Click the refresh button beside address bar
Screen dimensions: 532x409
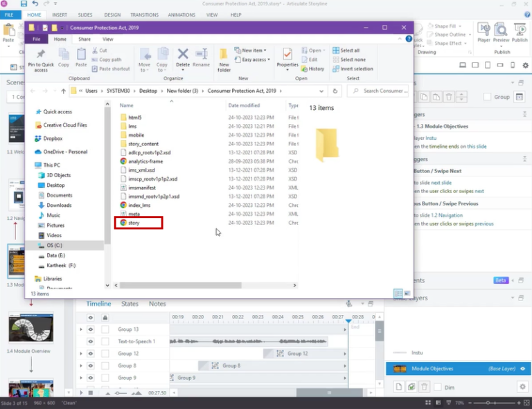335,91
